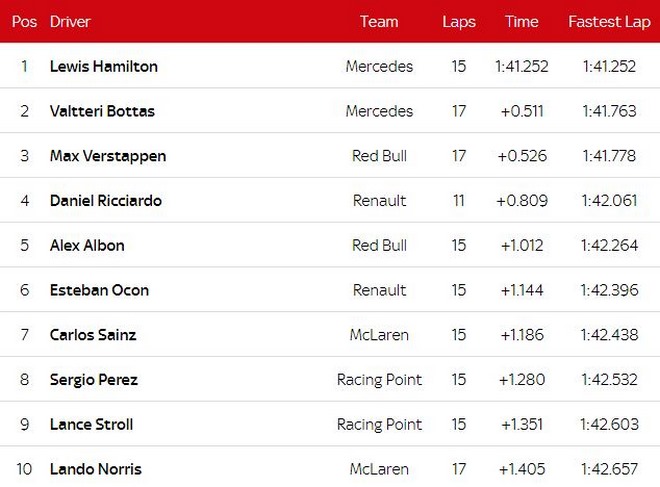
Task: Click on Daniel Ricciardo
Action: click(106, 200)
